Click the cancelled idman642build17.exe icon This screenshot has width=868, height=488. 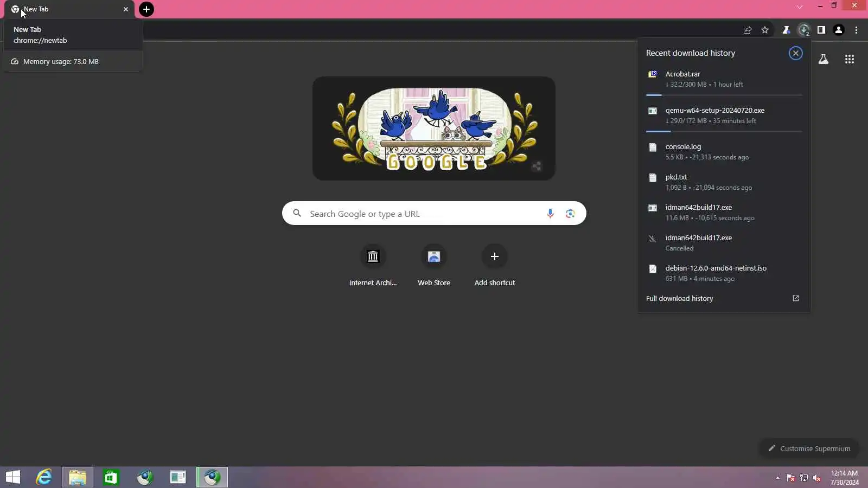(x=653, y=238)
